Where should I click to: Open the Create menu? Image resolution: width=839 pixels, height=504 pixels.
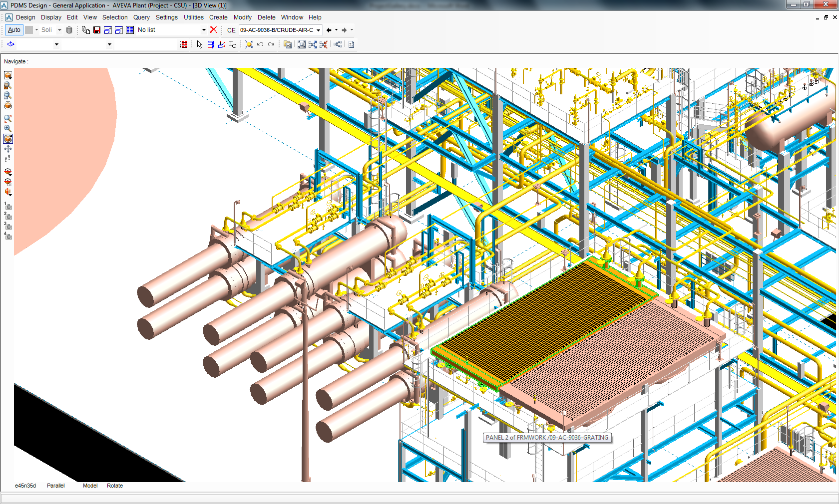(218, 17)
